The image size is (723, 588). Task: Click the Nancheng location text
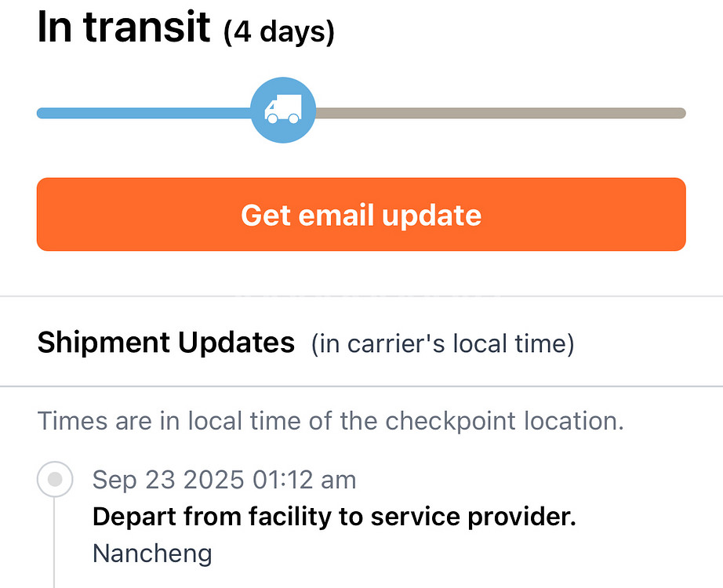pos(152,554)
